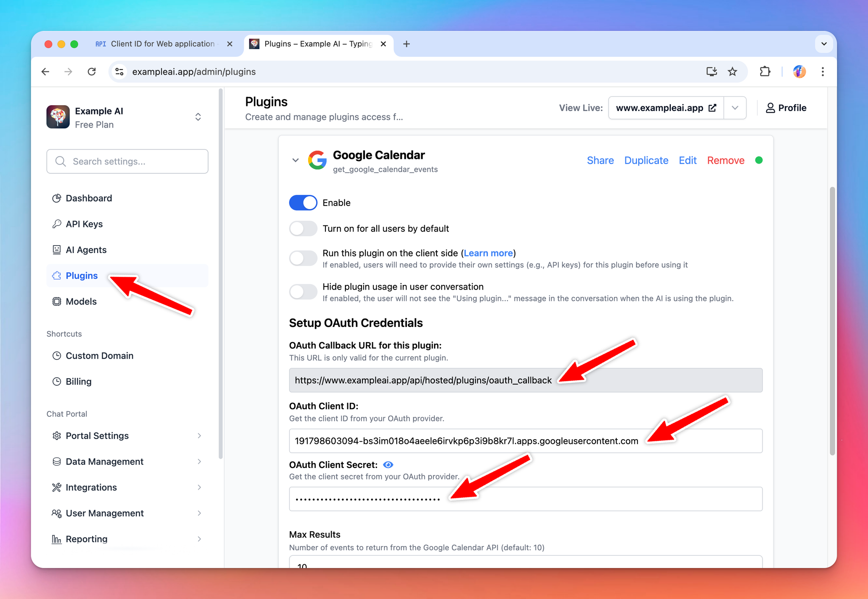This screenshot has width=868, height=599.
Task: Open Dashboard in the sidebar
Action: 127,198
